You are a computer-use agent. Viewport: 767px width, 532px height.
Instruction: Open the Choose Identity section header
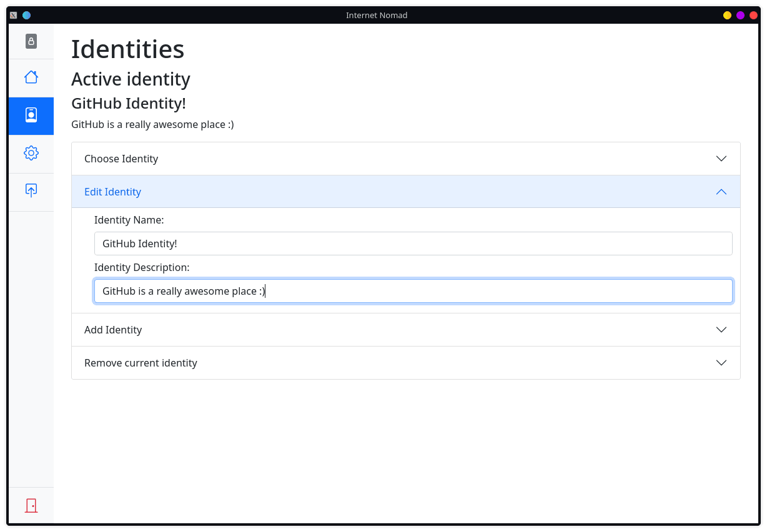121,159
